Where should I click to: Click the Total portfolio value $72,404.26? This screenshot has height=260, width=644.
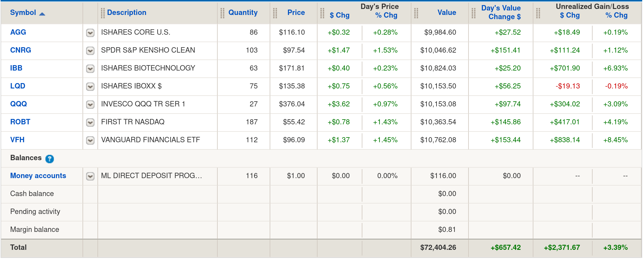click(x=438, y=247)
